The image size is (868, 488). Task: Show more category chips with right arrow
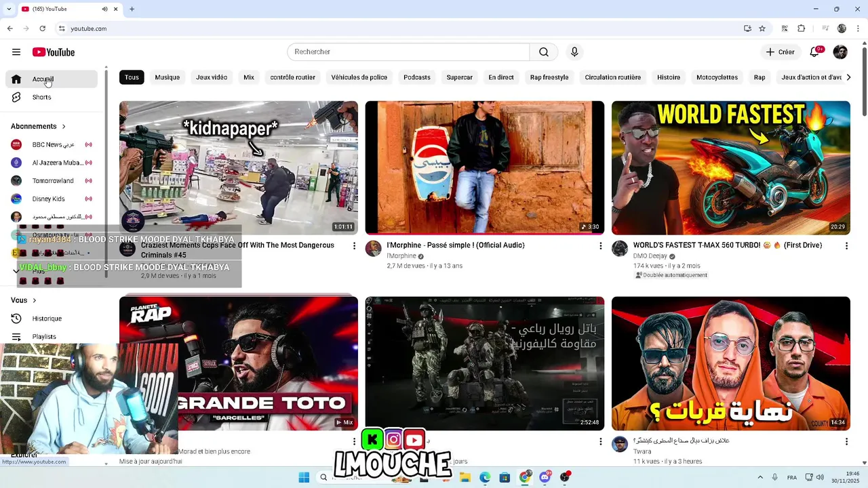pos(848,77)
